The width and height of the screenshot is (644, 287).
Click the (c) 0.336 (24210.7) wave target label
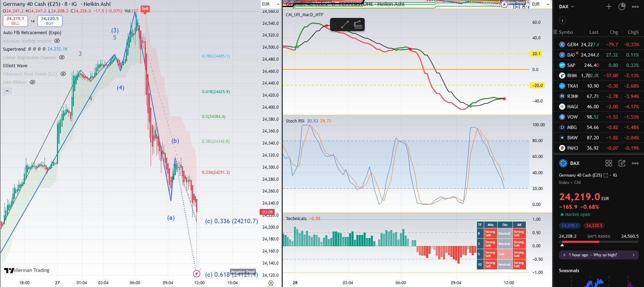231,221
